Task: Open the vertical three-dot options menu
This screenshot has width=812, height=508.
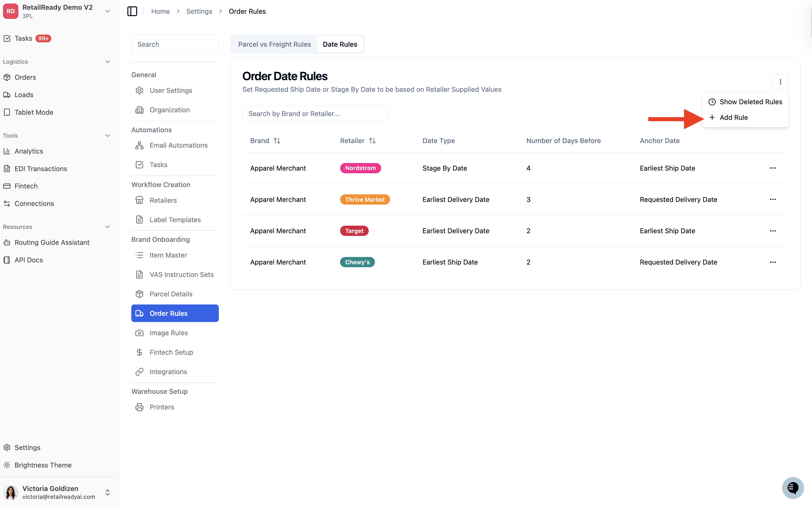Action: tap(780, 82)
